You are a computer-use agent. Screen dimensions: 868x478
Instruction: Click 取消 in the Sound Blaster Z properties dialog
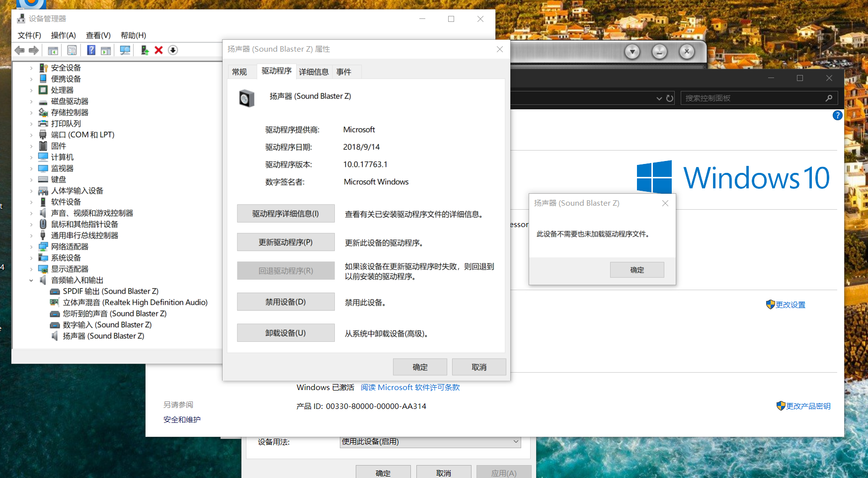(479, 367)
